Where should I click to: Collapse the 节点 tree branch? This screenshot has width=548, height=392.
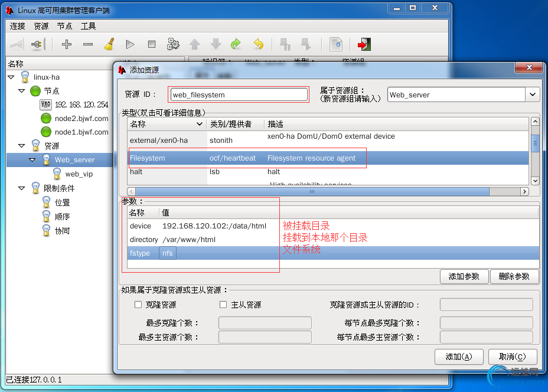point(22,91)
